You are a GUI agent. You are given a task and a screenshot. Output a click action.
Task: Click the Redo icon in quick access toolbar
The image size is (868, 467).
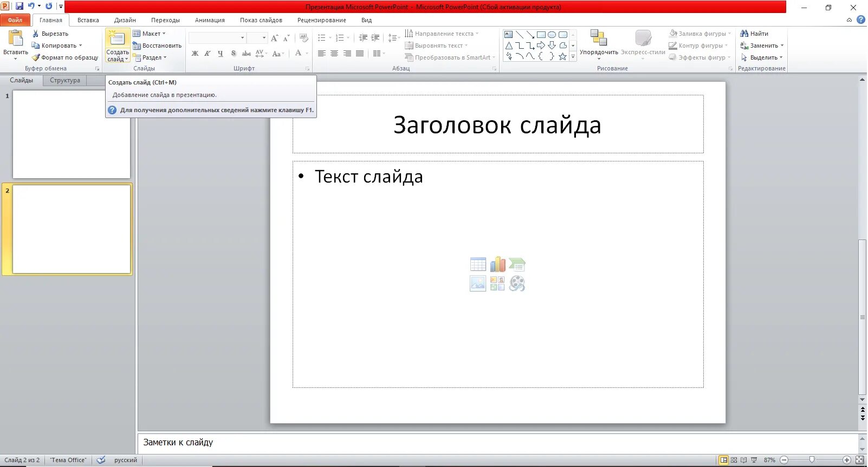[49, 7]
